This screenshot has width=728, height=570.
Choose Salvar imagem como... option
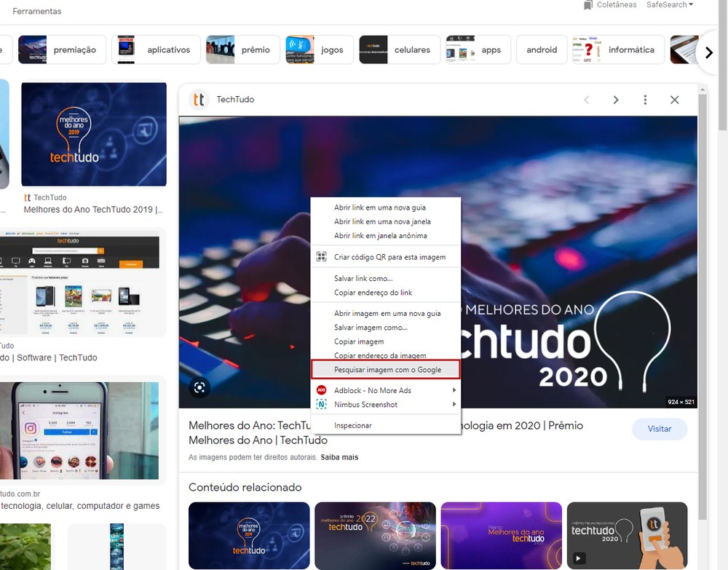click(371, 328)
